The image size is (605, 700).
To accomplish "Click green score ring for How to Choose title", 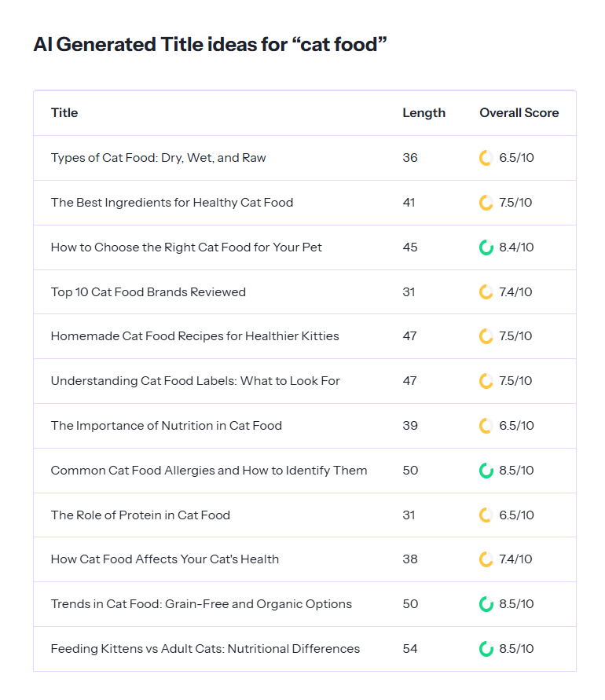I will 486,247.
